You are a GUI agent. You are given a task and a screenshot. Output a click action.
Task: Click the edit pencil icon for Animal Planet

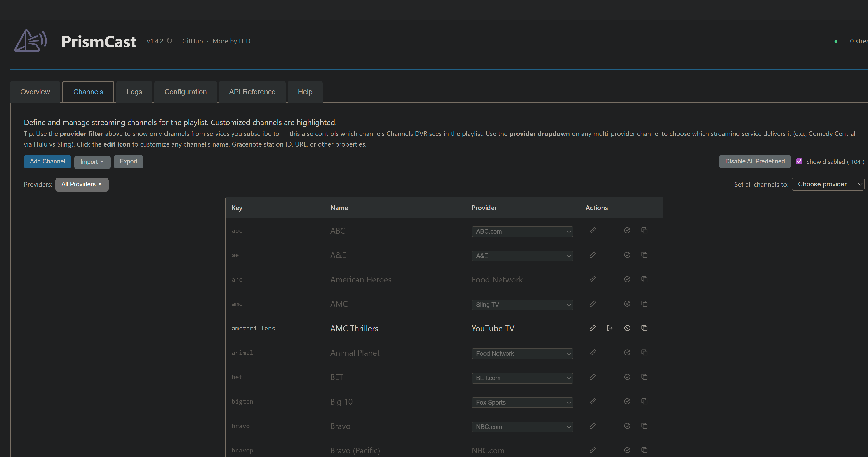coord(592,353)
